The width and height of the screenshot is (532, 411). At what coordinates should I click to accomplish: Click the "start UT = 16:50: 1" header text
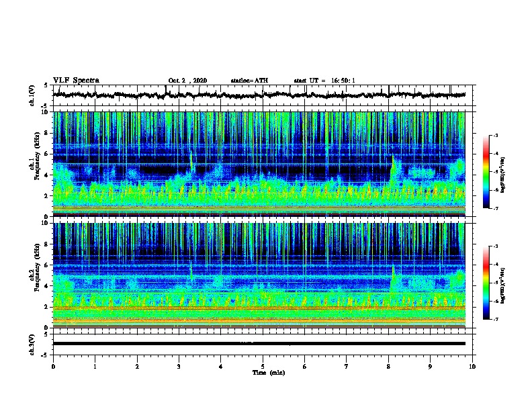coord(324,81)
